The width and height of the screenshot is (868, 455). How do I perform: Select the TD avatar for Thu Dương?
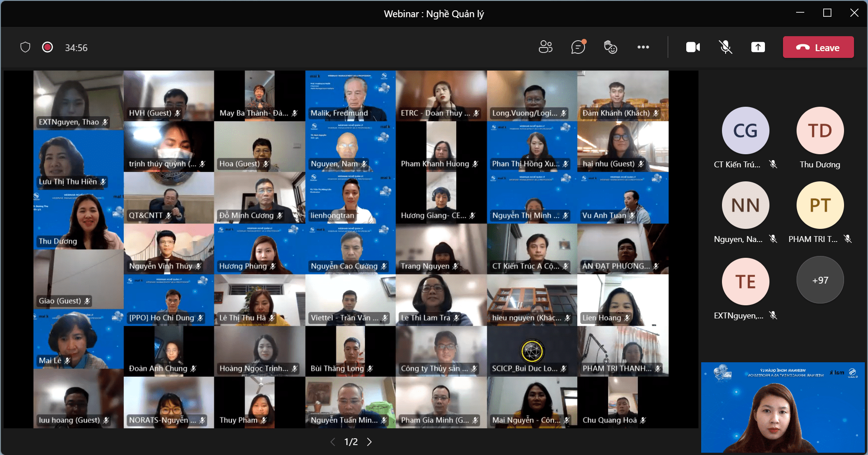click(x=820, y=131)
